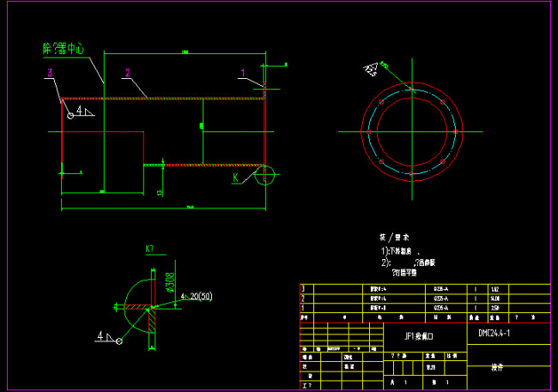Click the center of the circular flange view
558x392 pixels.
411,131
